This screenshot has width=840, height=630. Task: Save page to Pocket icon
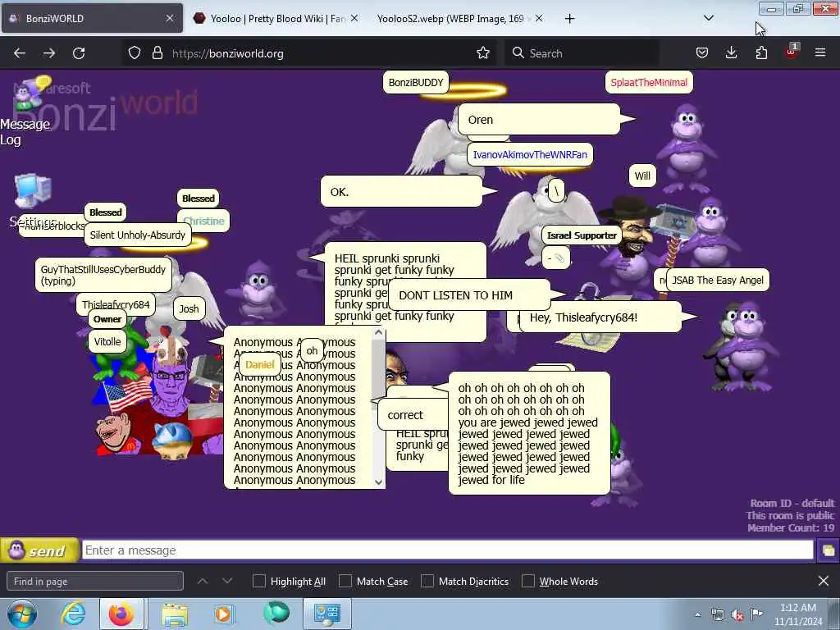[702, 52]
